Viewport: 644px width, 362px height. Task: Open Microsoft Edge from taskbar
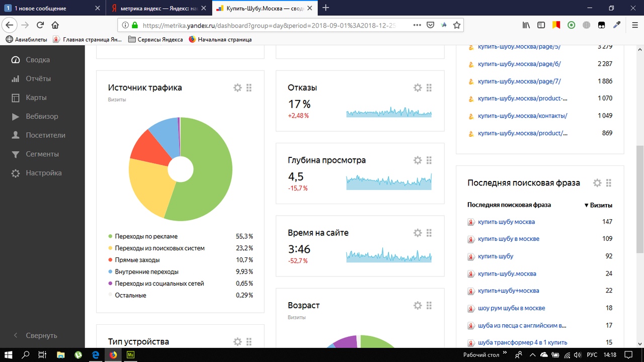[x=96, y=354]
